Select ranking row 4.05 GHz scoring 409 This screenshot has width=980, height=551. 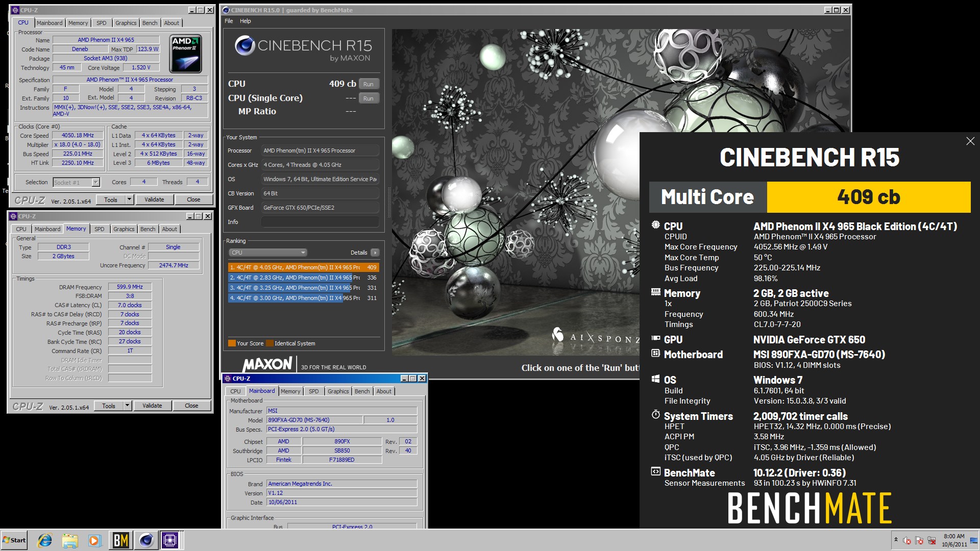303,267
